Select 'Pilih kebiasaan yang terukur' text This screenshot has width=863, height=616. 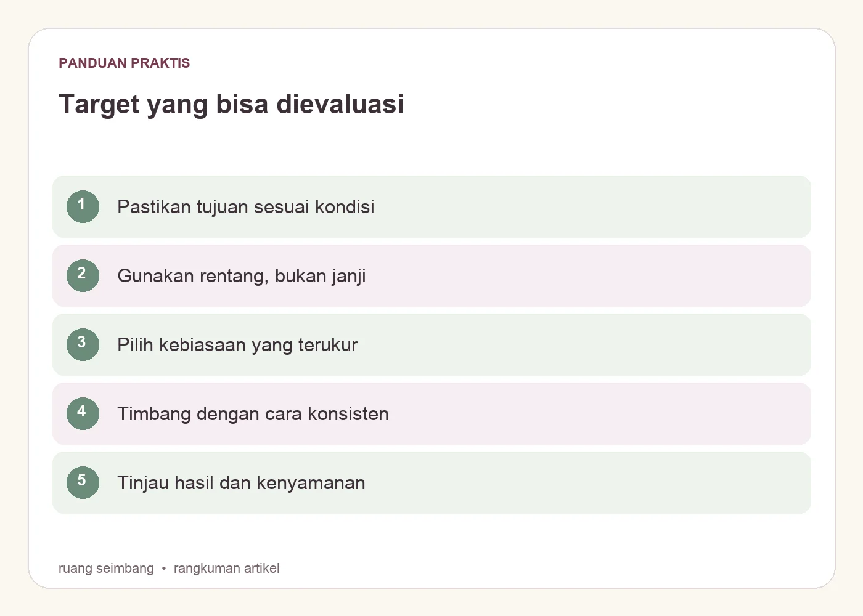pos(237,345)
